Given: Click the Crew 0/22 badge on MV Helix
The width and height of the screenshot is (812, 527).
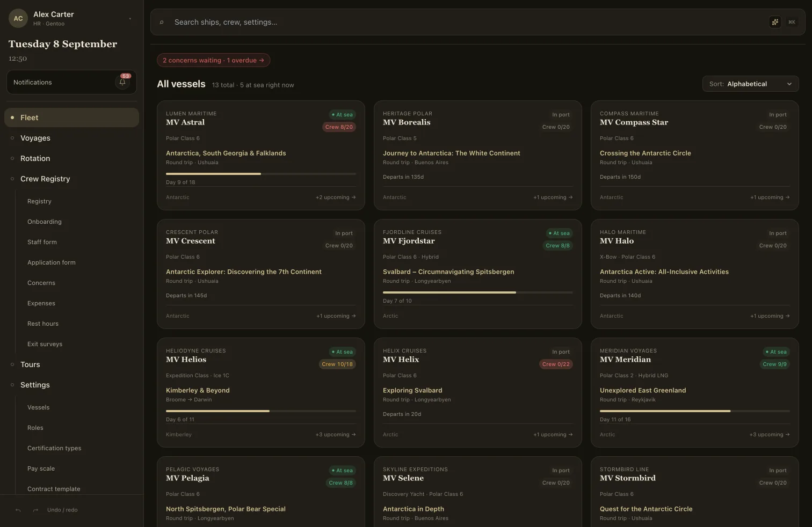Looking at the screenshot, I should pos(556,364).
